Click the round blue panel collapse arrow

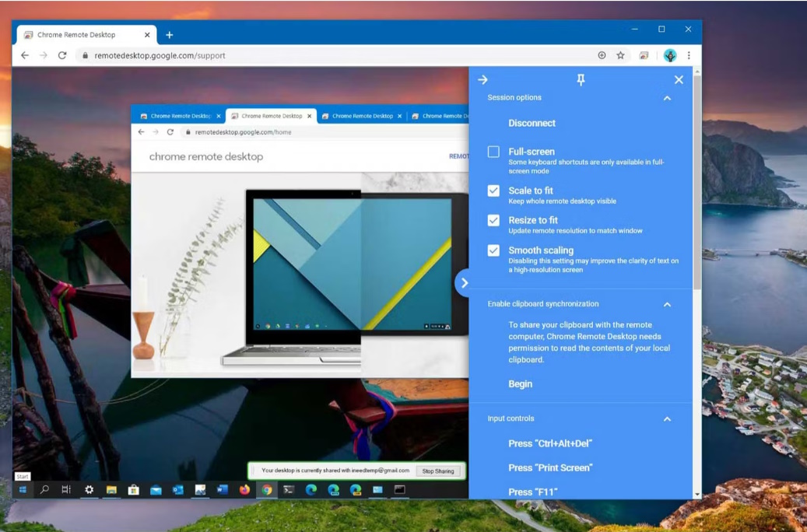coord(464,283)
